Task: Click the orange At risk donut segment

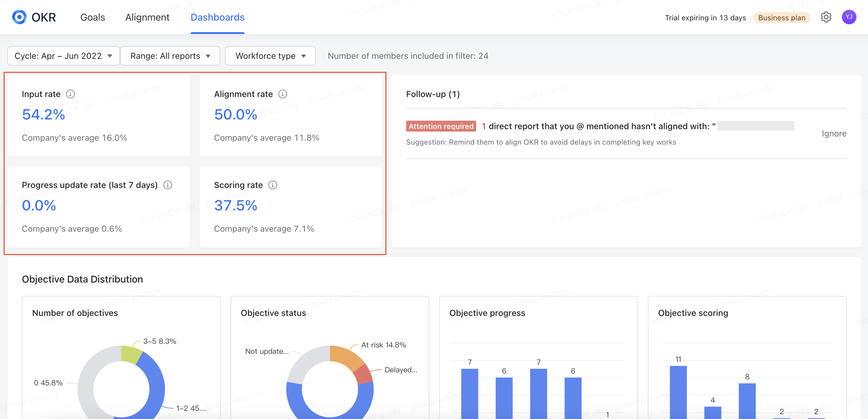Action: tap(345, 357)
